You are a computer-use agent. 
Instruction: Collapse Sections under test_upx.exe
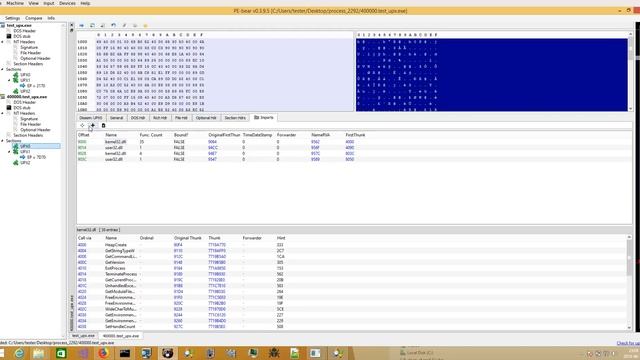[3, 69]
